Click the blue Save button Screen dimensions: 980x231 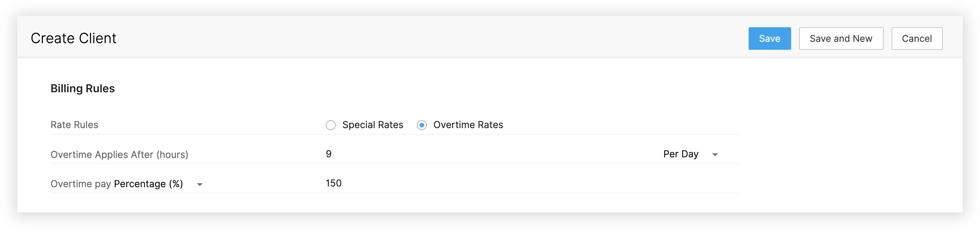[x=769, y=38]
